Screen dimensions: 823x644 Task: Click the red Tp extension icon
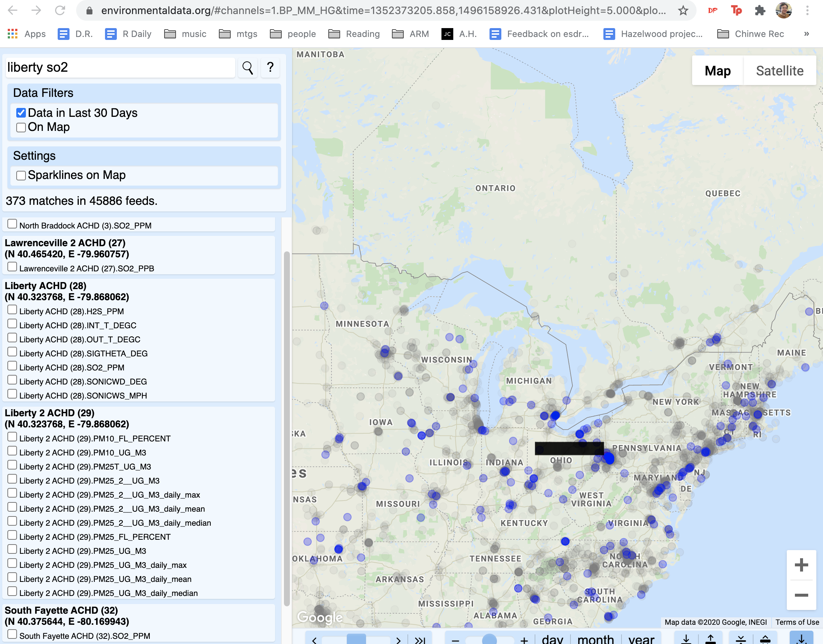click(x=736, y=10)
